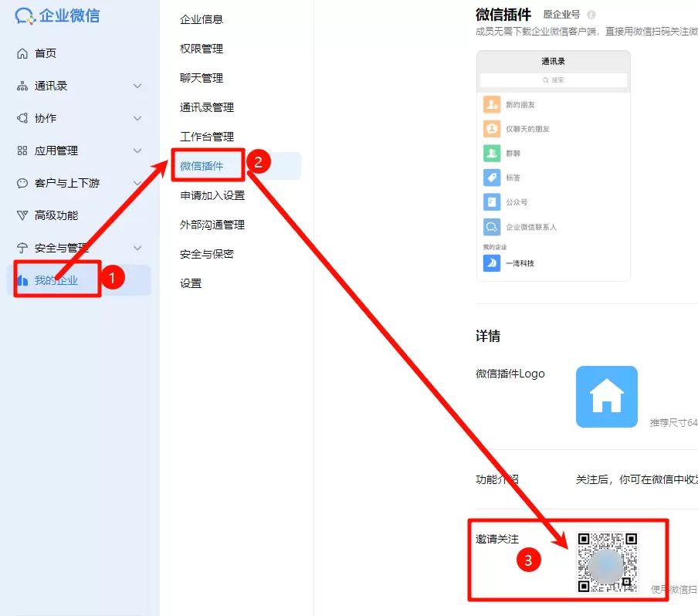Click the 首页 home icon in sidebar
This screenshot has height=616, width=698.
(x=21, y=52)
